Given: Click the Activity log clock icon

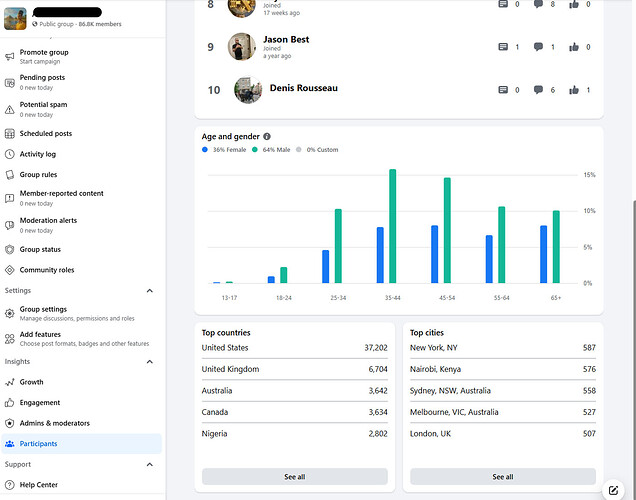Looking at the screenshot, I should click(10, 154).
